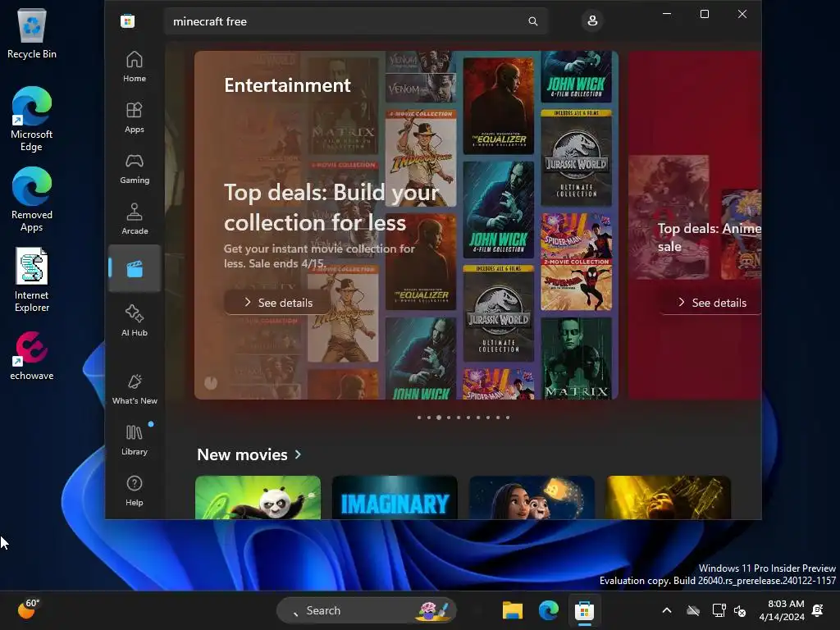The image size is (840, 630).
Task: Click the OneDrive cloud tray icon
Action: pos(693,610)
